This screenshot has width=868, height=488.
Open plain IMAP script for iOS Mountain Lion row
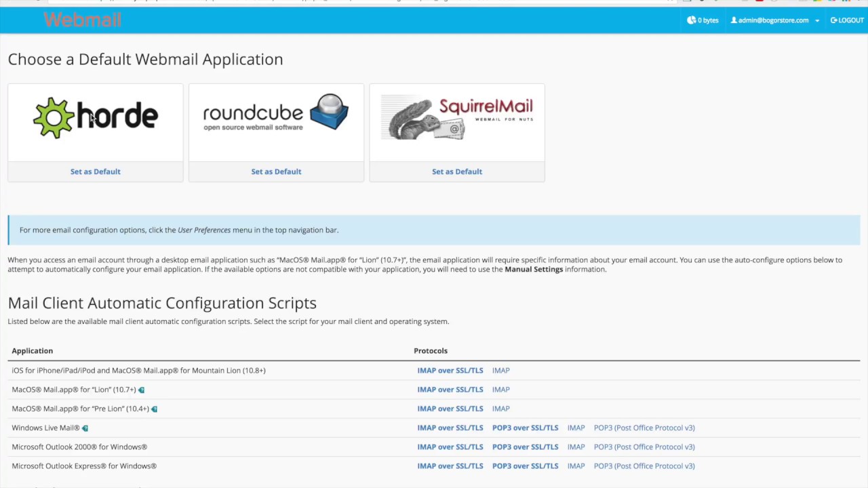click(501, 371)
